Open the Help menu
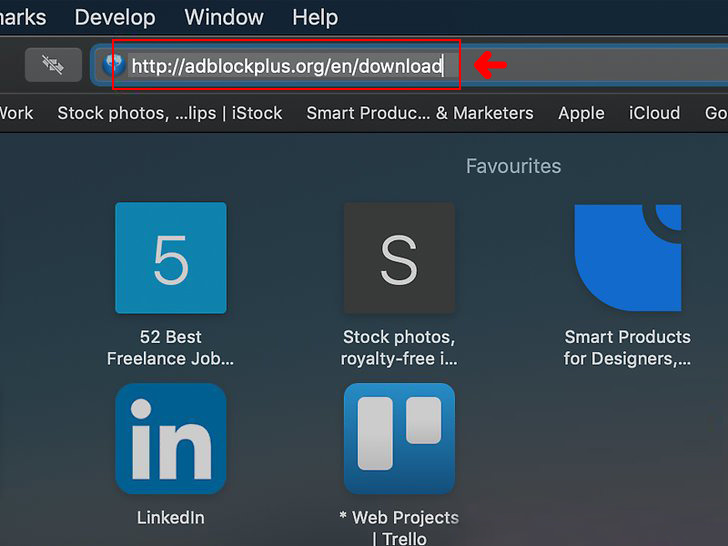This screenshot has height=546, width=728. (x=315, y=18)
